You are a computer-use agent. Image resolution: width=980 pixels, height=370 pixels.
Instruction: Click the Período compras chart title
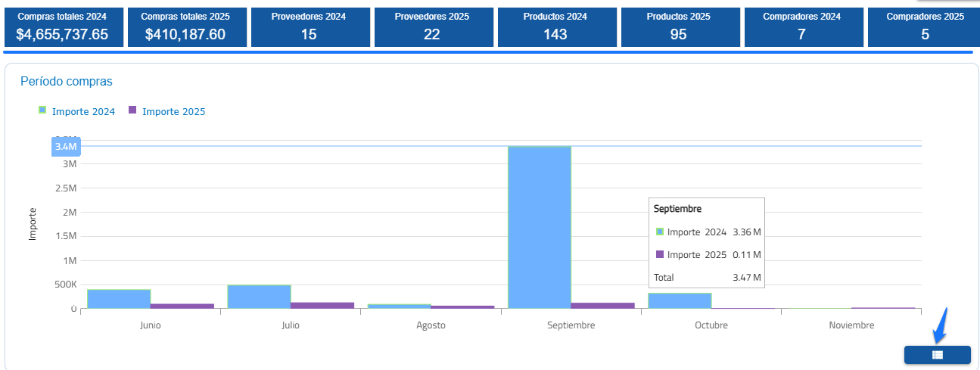(x=67, y=81)
